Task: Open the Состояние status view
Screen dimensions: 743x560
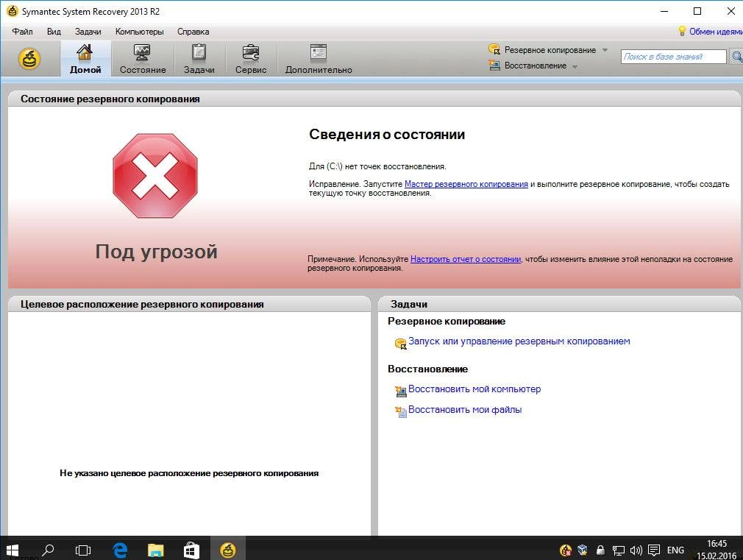Action: click(143, 58)
